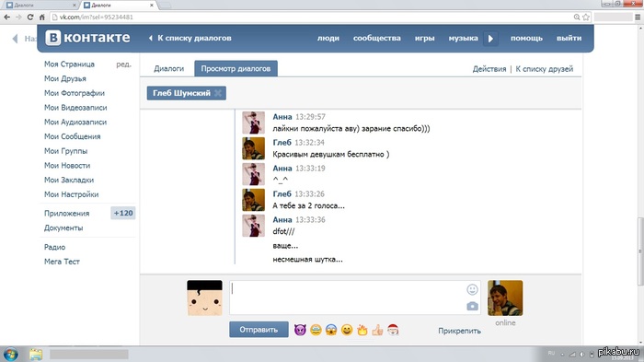This screenshot has width=644, height=362.
Task: Click Анна's avatar at 13:29:57 message
Action: tap(253, 123)
